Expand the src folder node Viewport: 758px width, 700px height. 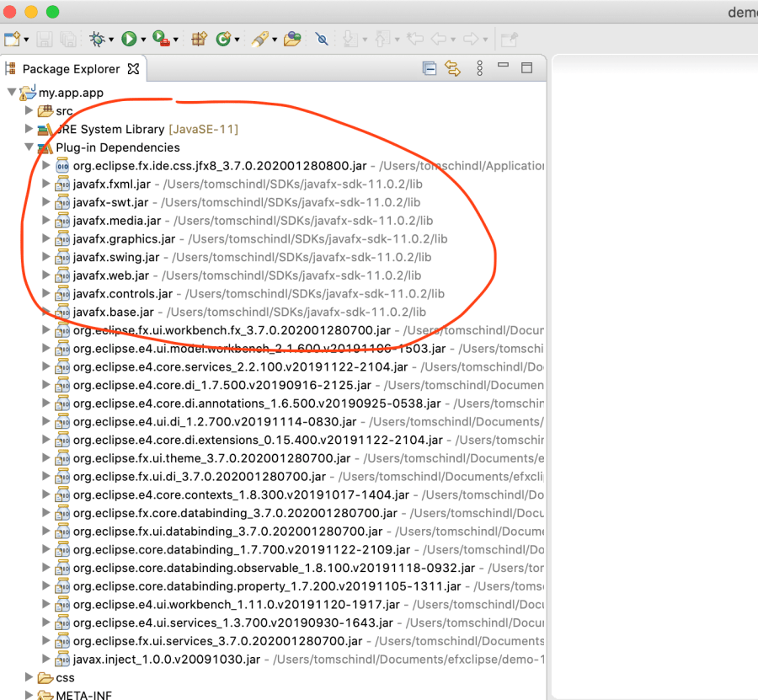29,110
